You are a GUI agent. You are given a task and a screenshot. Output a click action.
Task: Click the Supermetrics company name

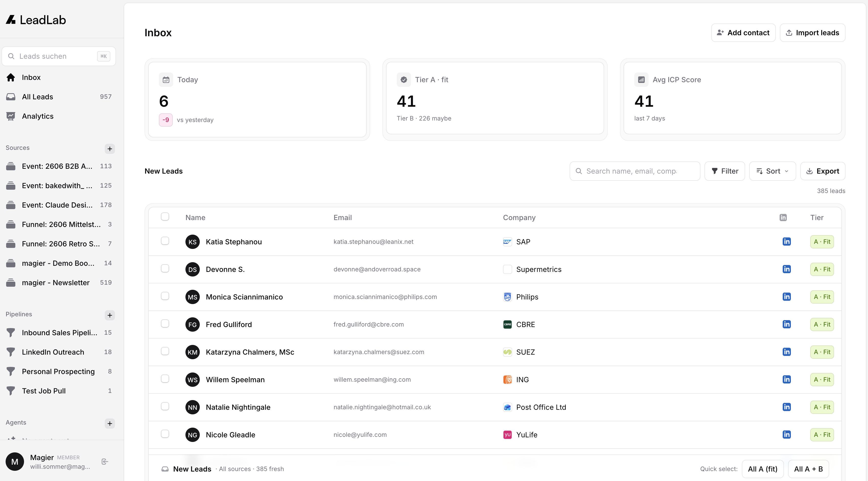[539, 269]
